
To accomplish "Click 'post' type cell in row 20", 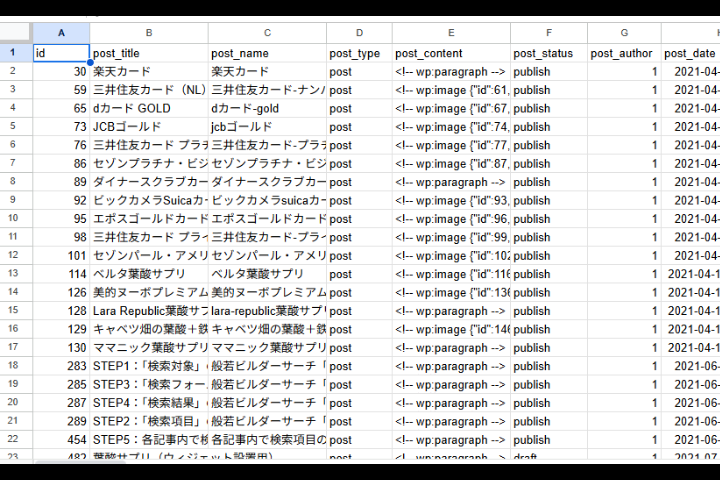I will (359, 402).
